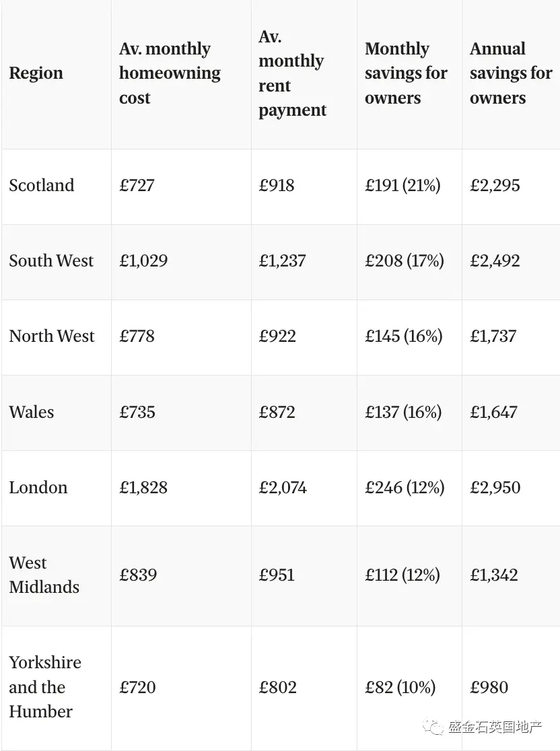Select Scotland's £191 (21%) savings cell
The width and height of the screenshot is (560, 751).
click(x=403, y=185)
